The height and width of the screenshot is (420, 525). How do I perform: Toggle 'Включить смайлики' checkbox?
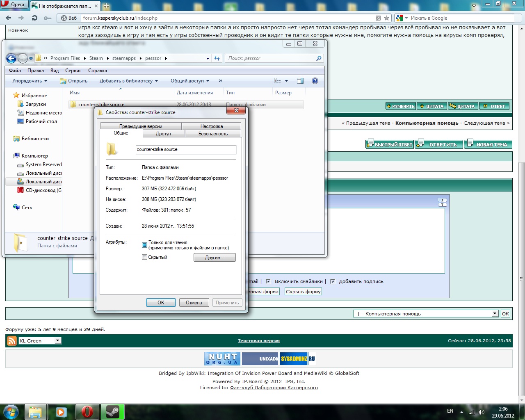pyautogui.click(x=268, y=281)
